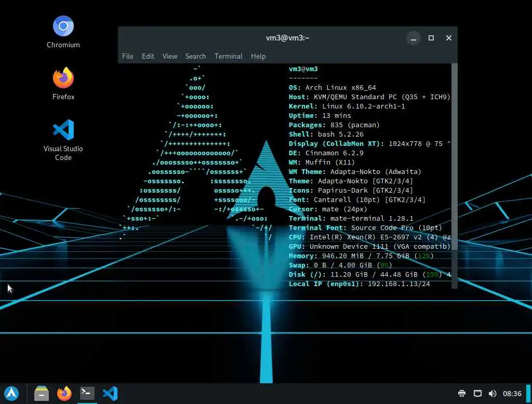The image size is (532, 404).
Task: Click the WM: Muffin (X11) line
Action: tap(322, 162)
